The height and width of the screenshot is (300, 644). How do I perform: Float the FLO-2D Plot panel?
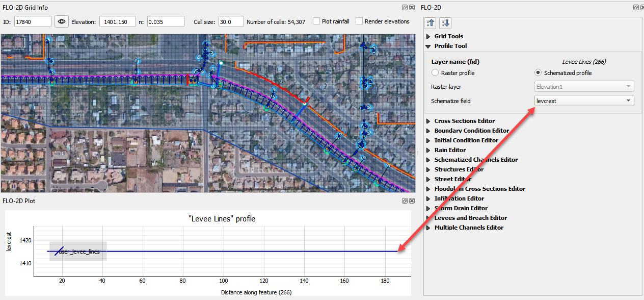(x=405, y=201)
